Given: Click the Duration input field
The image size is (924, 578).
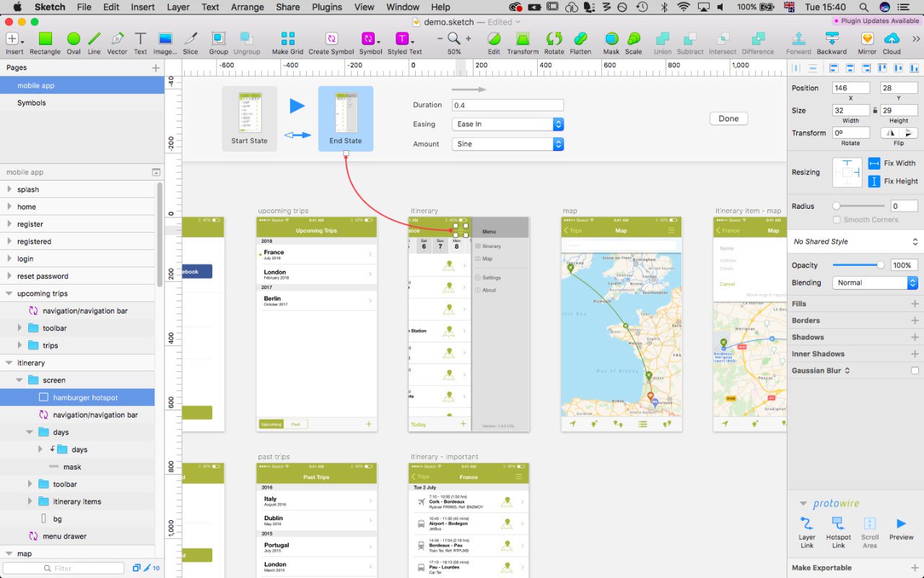Looking at the screenshot, I should [x=507, y=105].
